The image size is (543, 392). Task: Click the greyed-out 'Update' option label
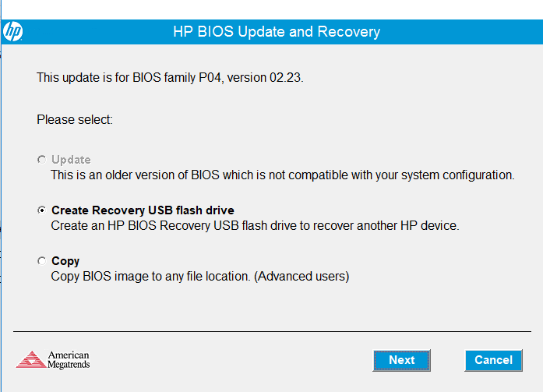coord(71,160)
